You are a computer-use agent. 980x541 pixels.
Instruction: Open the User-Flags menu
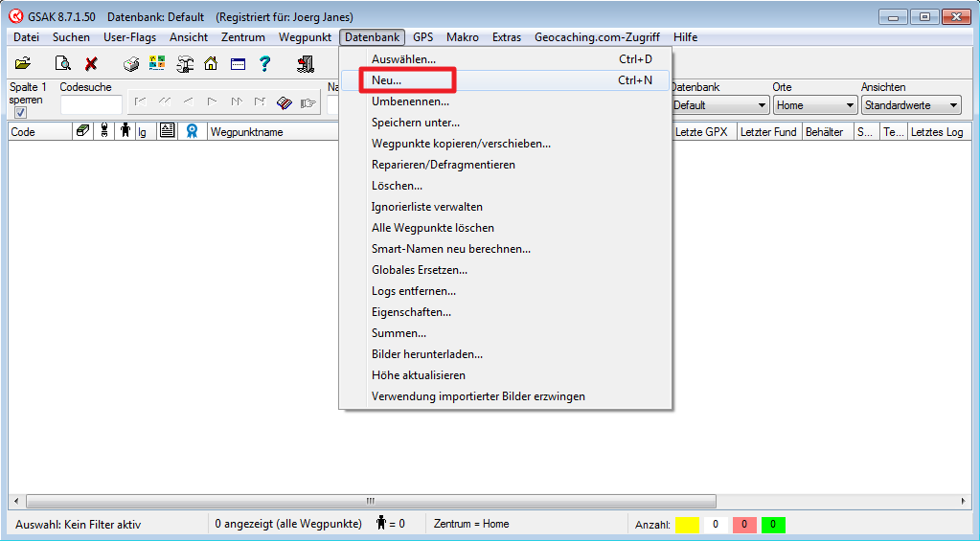[x=130, y=36]
